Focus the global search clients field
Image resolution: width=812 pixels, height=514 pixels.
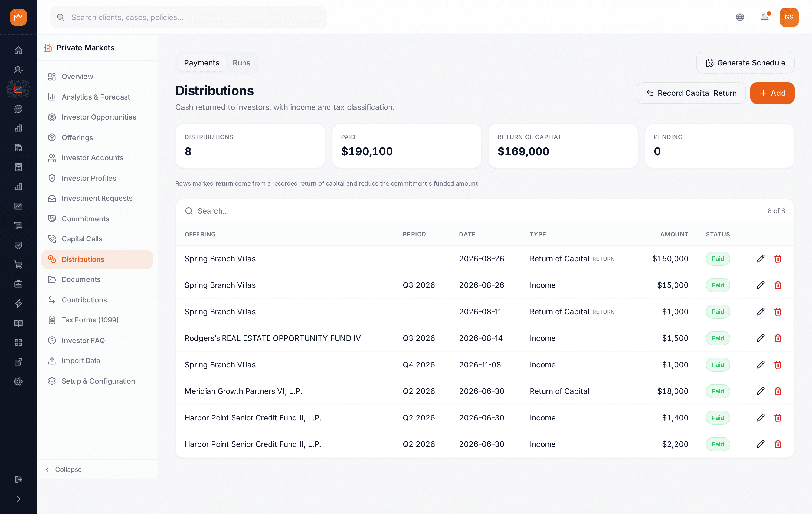[x=188, y=17]
